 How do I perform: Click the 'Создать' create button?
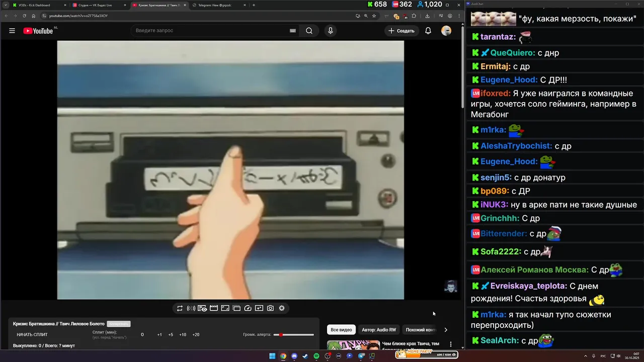pos(401,31)
